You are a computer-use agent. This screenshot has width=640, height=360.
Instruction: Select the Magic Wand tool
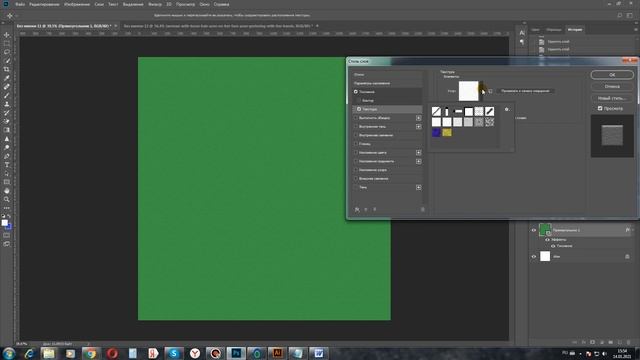(7, 61)
